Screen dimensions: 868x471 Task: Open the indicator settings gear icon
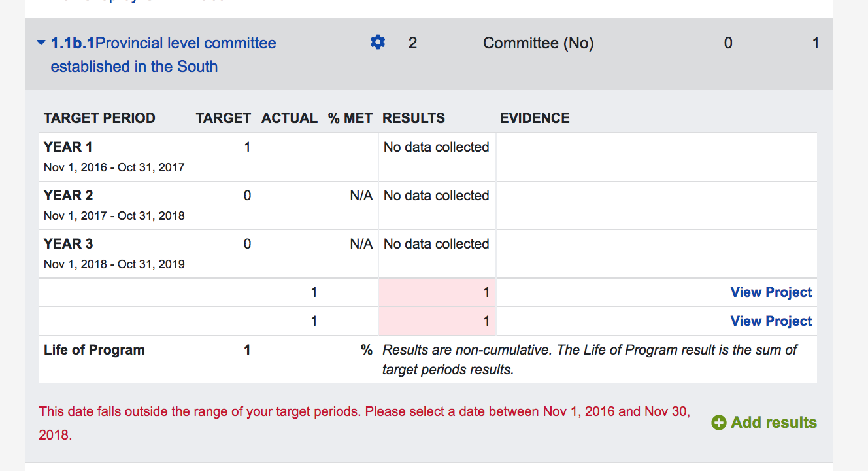tap(378, 43)
